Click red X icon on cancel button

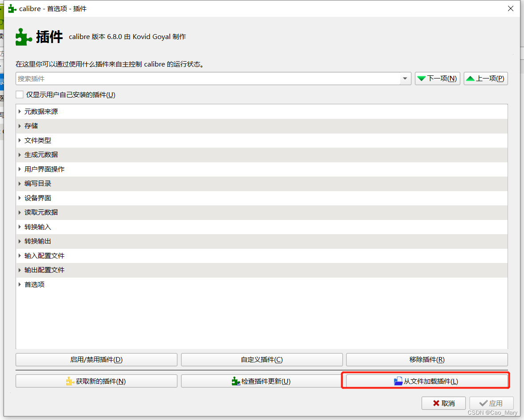point(436,403)
